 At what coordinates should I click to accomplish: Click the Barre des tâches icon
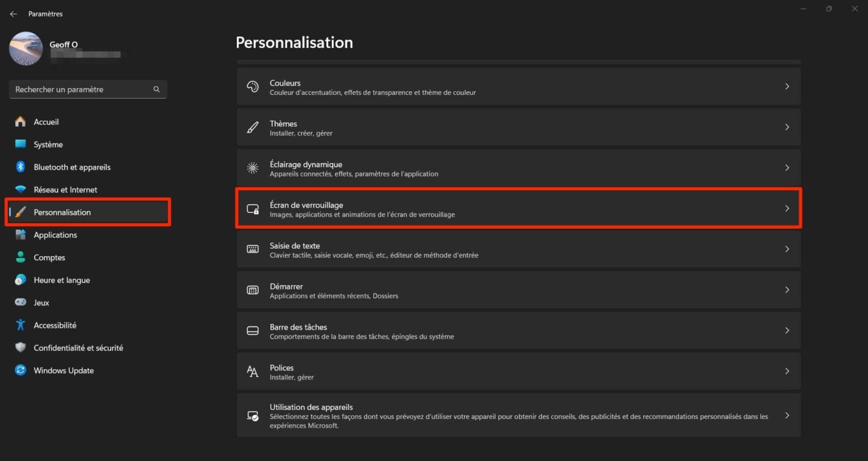click(253, 331)
